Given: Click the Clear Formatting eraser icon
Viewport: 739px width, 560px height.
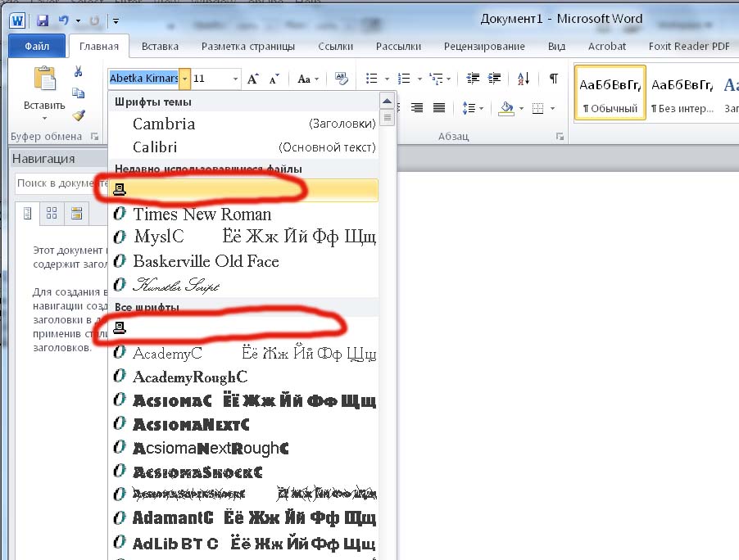Looking at the screenshot, I should [341, 79].
